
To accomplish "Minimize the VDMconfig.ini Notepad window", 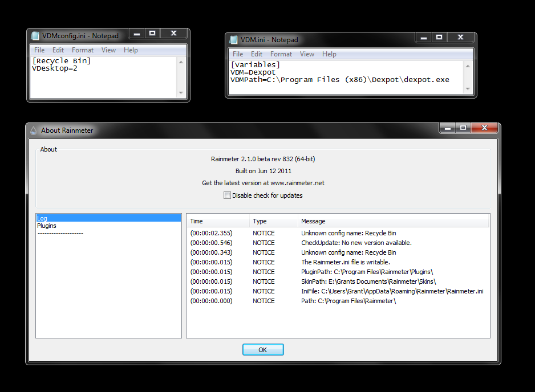I will click(136, 34).
